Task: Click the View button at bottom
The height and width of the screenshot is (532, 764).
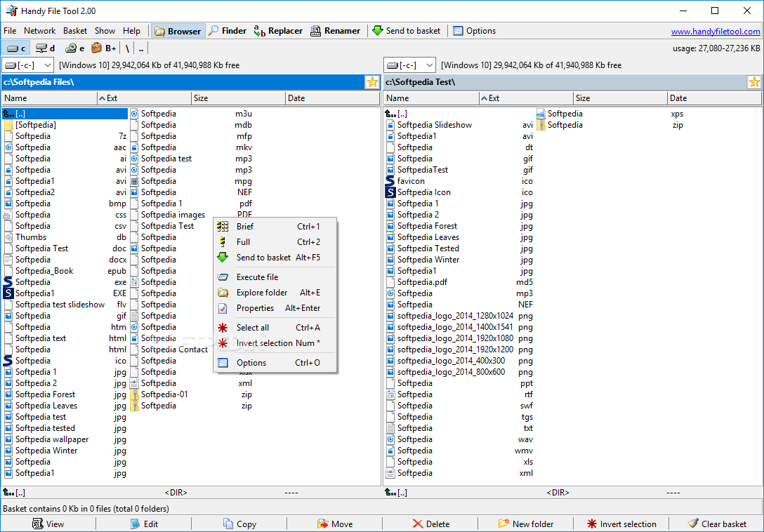Action: coord(48,524)
